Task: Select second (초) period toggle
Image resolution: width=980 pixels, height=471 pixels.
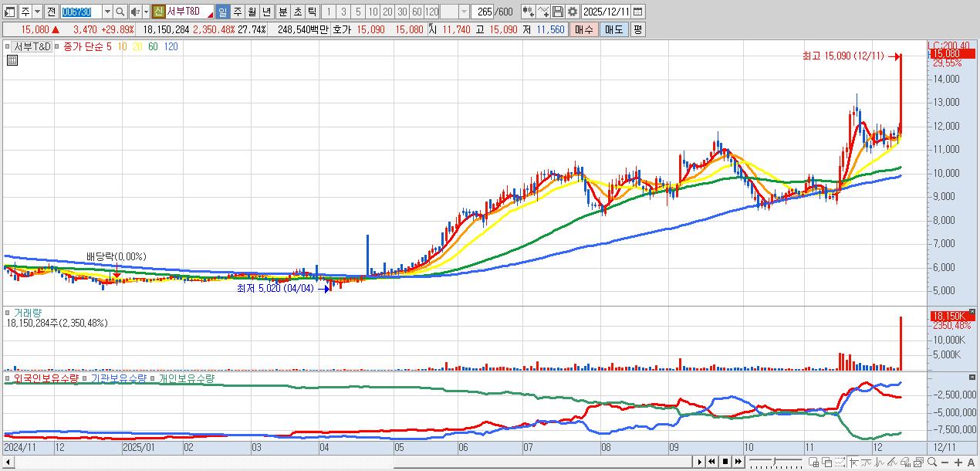Action: click(297, 12)
